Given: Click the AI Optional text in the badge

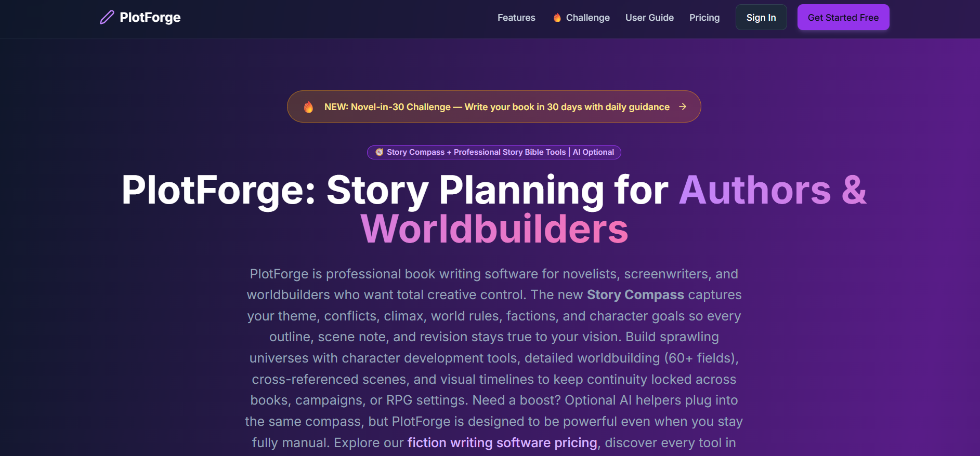Looking at the screenshot, I should [594, 152].
